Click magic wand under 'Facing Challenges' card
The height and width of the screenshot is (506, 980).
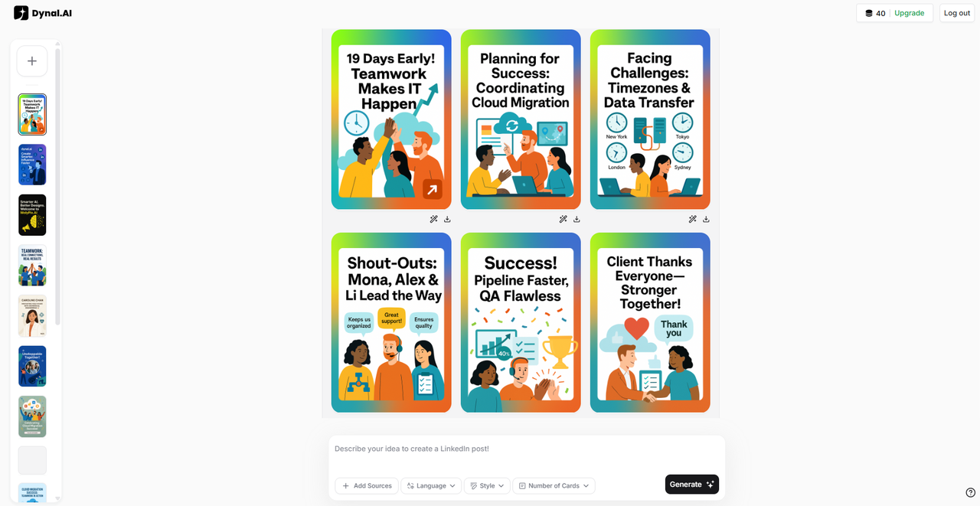[693, 219]
